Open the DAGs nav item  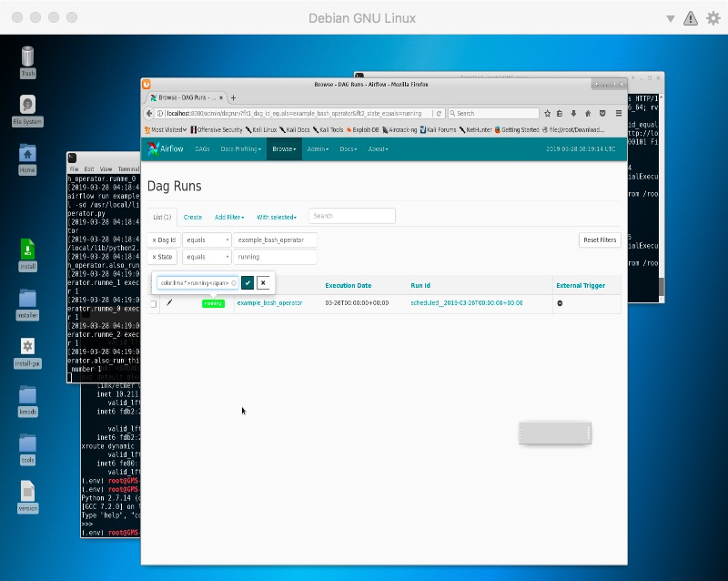tap(202, 149)
